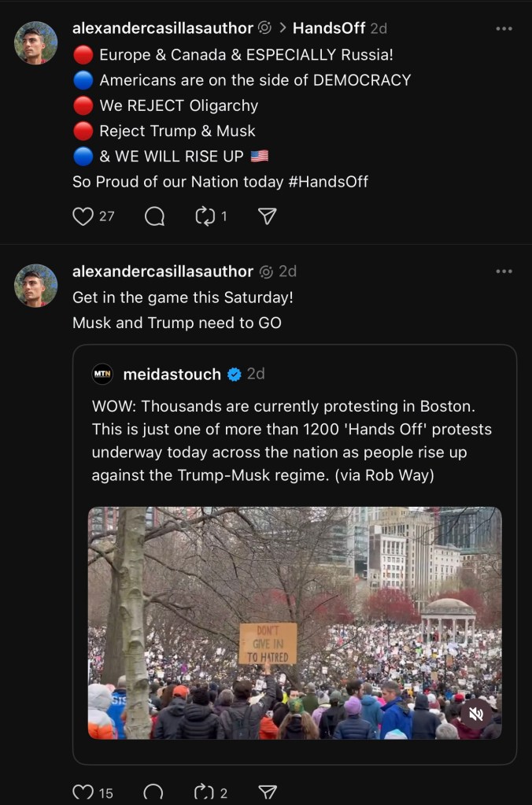Share the second post via send icon
The image size is (532, 805).
268,792
